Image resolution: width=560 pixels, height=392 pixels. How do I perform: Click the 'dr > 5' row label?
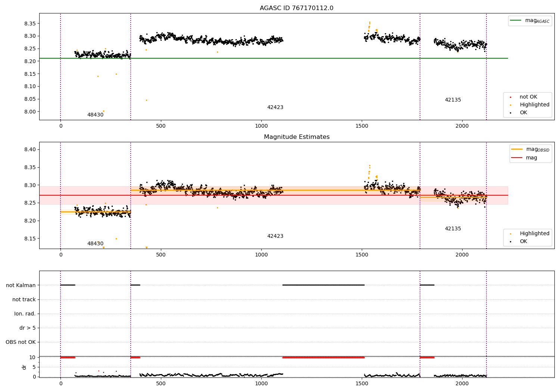tap(28, 328)
